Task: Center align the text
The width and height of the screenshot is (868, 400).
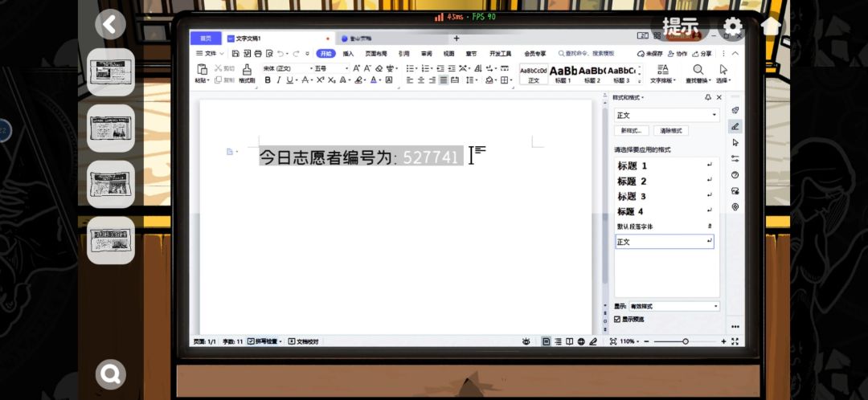Action: 421,80
